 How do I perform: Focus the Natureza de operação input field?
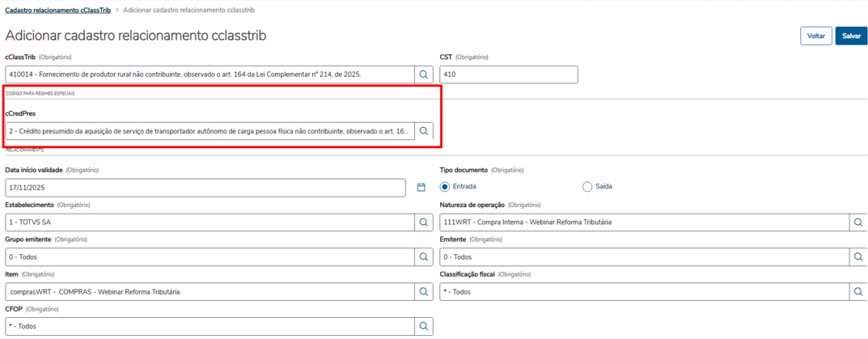pyautogui.click(x=644, y=222)
